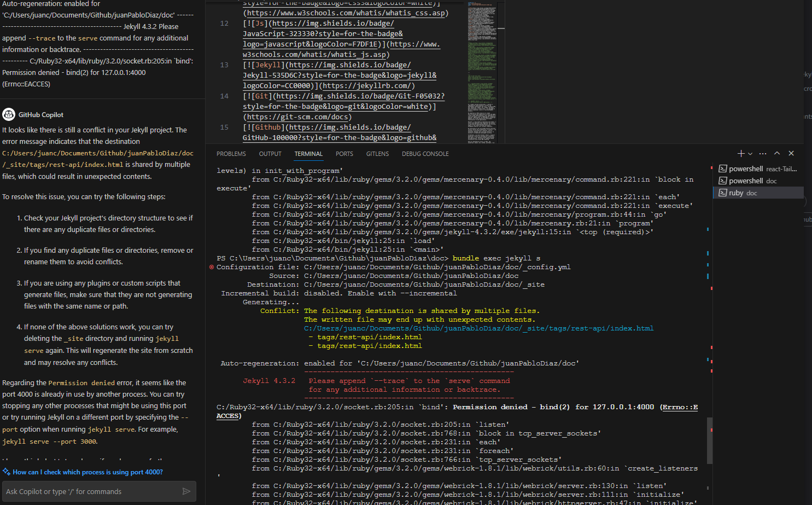Switch to the OUTPUT tab
The height and width of the screenshot is (505, 812).
(270, 154)
